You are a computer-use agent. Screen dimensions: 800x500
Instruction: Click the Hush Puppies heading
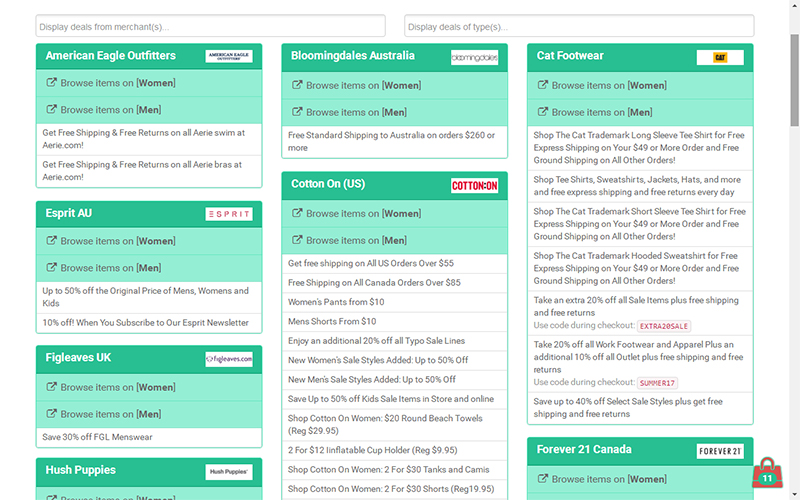coord(81,470)
